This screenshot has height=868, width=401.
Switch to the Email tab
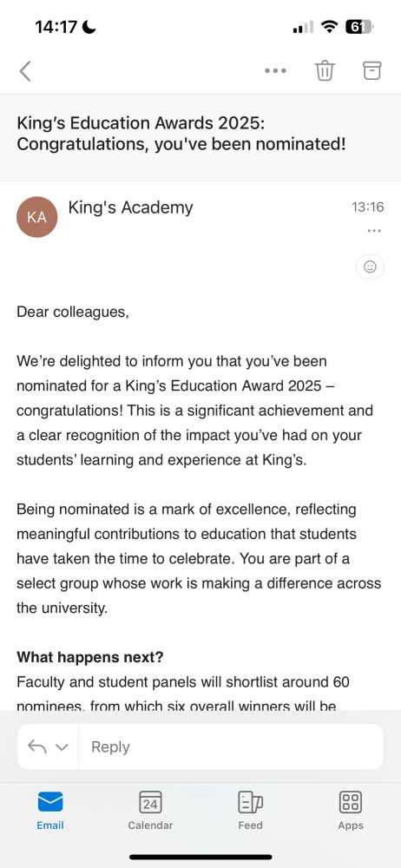50,811
